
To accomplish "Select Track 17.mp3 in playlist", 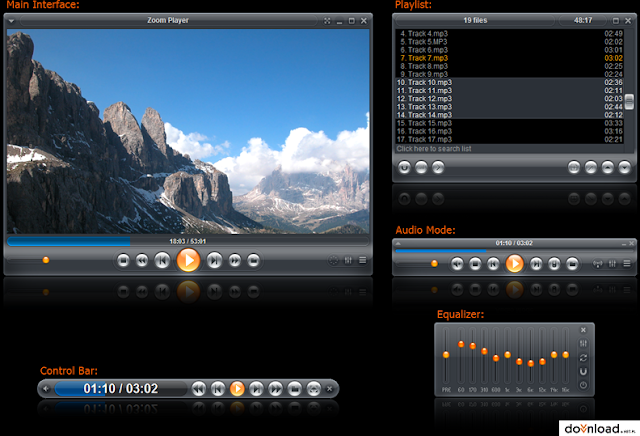I will click(x=510, y=140).
